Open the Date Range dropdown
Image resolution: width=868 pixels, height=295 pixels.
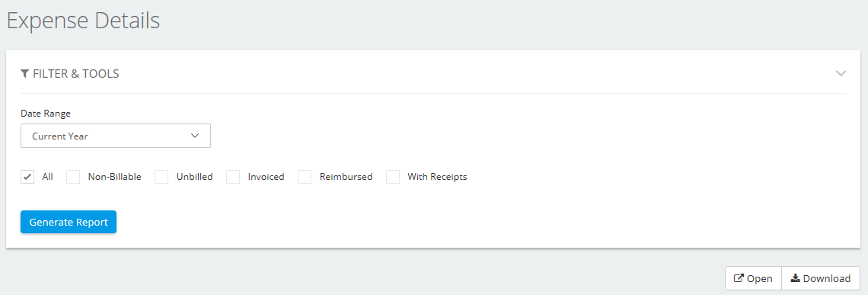[116, 136]
